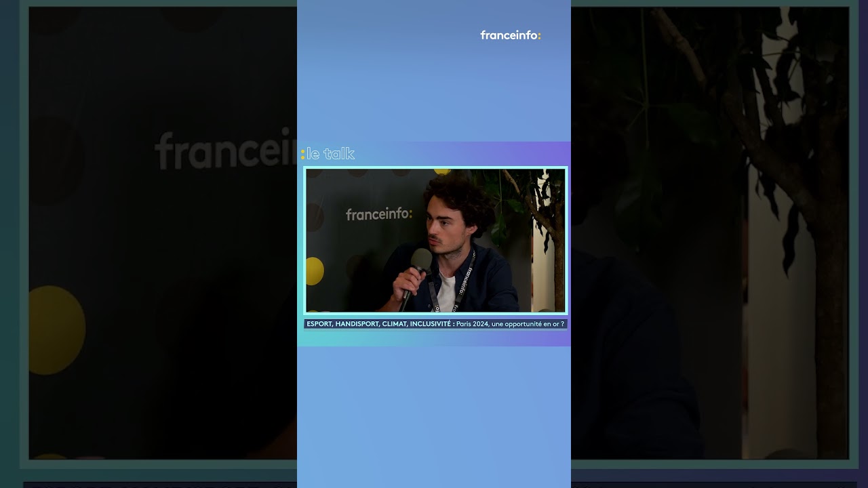Click the "le talk" show title
The width and height of the screenshot is (868, 488).
(x=328, y=154)
